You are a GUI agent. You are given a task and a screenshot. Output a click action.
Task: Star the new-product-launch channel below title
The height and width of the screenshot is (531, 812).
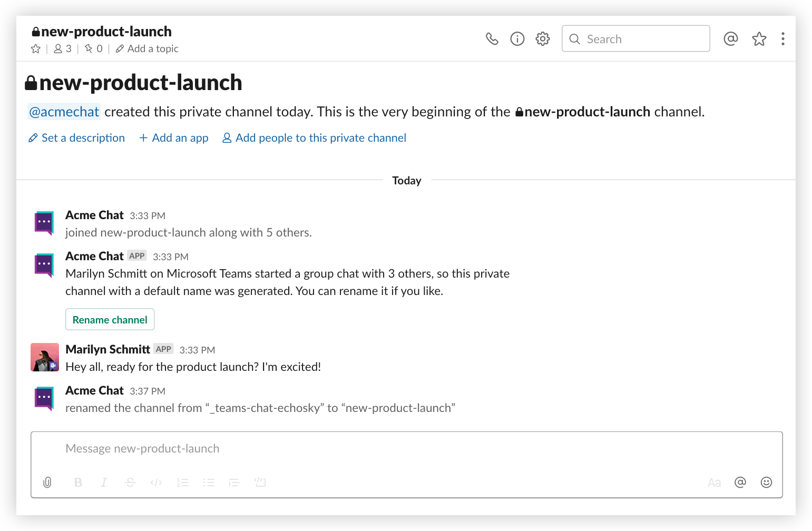click(36, 49)
